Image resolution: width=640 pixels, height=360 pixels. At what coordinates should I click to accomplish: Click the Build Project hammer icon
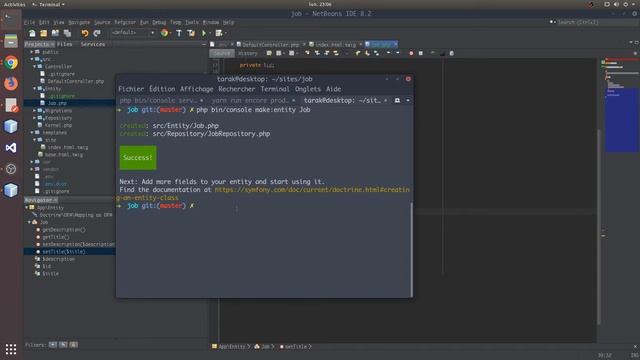(x=179, y=33)
